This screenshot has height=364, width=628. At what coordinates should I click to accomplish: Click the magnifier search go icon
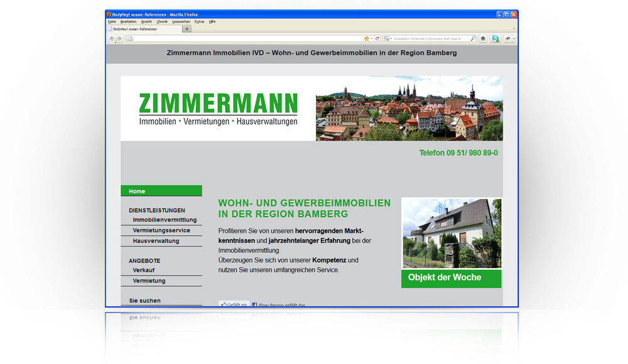coord(473,38)
